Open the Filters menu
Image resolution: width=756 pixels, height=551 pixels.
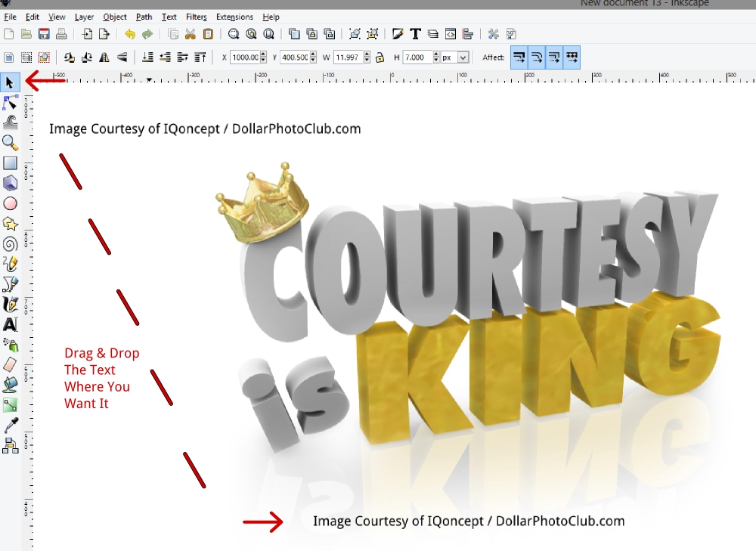[x=197, y=17]
